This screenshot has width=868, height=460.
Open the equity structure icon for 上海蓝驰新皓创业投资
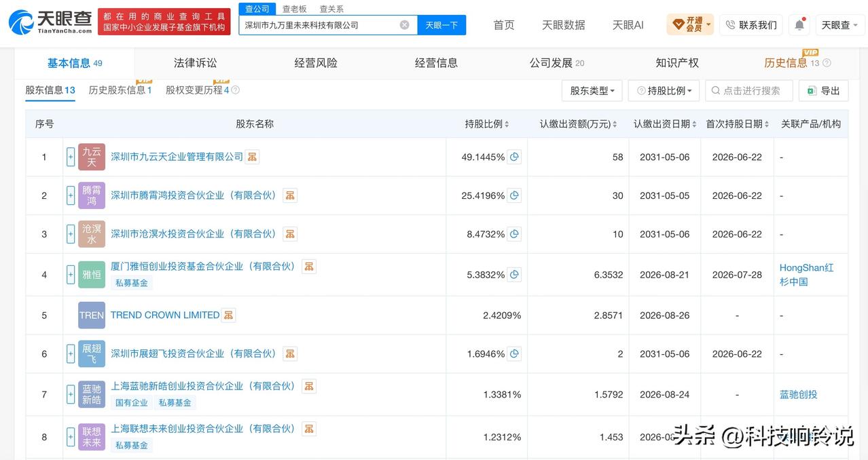click(309, 386)
